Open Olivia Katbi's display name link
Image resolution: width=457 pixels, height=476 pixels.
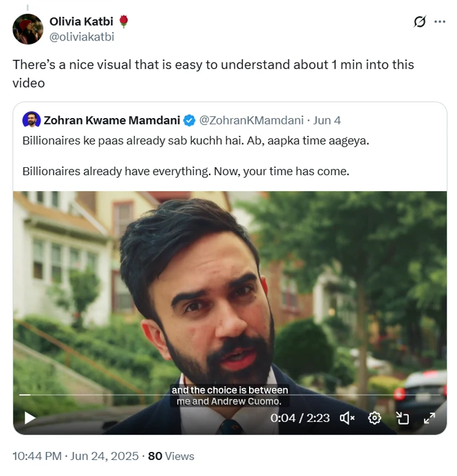[82, 22]
